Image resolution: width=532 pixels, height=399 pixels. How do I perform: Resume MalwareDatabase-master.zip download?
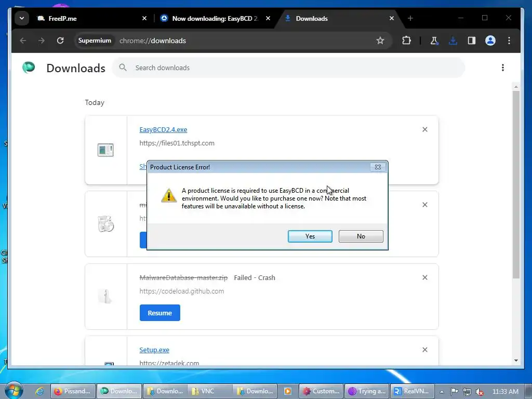160,313
